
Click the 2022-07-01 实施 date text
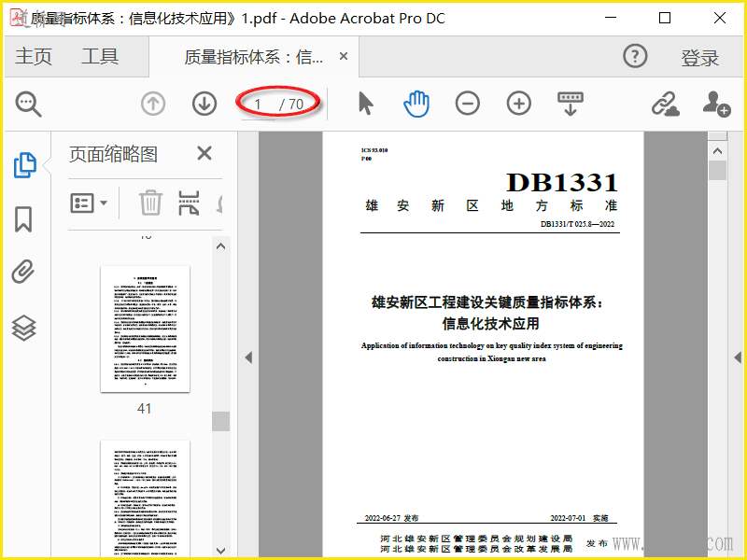tap(579, 518)
